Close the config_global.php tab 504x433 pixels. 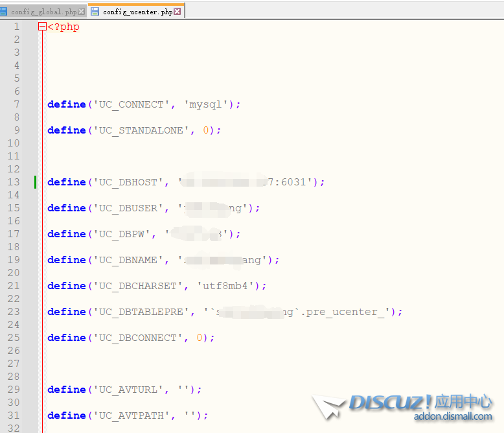click(x=82, y=12)
